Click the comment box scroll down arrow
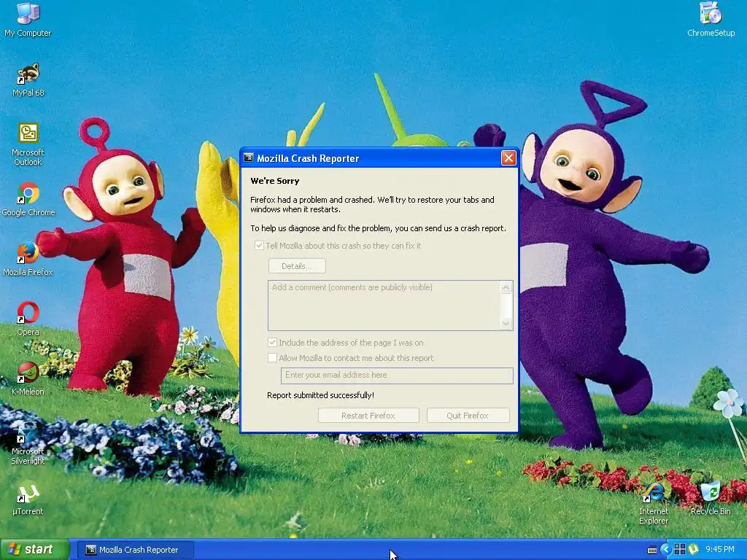 coord(506,324)
